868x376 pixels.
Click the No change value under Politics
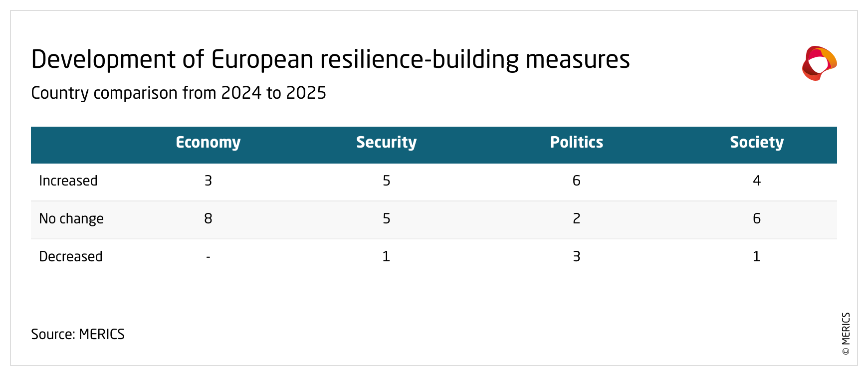576,218
